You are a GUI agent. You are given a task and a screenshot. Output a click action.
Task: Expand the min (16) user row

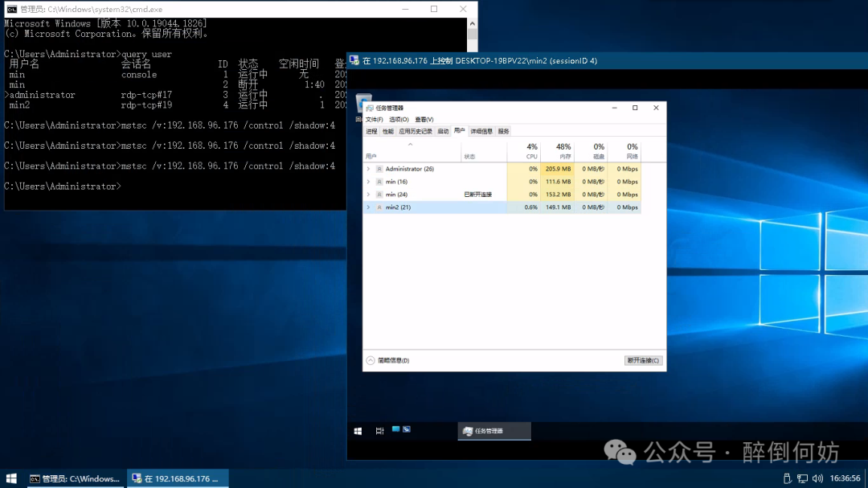pyautogui.click(x=368, y=182)
